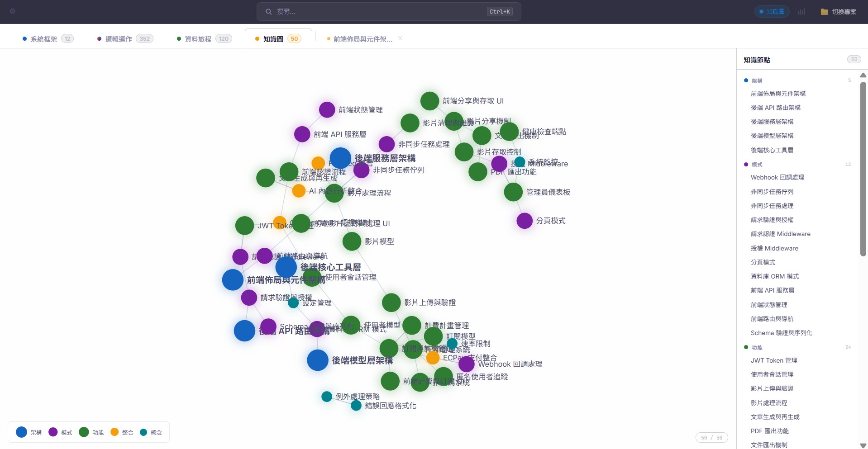Image resolution: width=868 pixels, height=449 pixels.
Task: Click the 知識圖 status badge in the top bar
Action: (773, 11)
